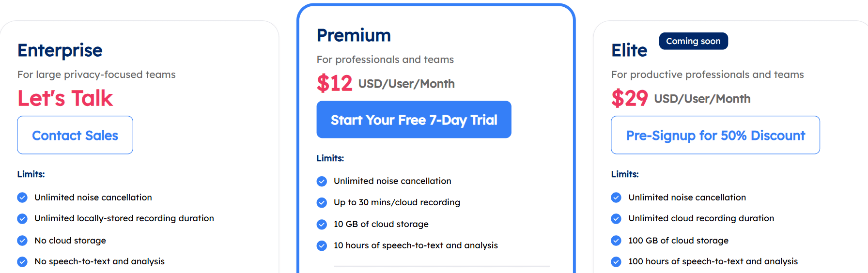Select the Premium plan heading
Screen dimensions: 868x273
pos(354,35)
